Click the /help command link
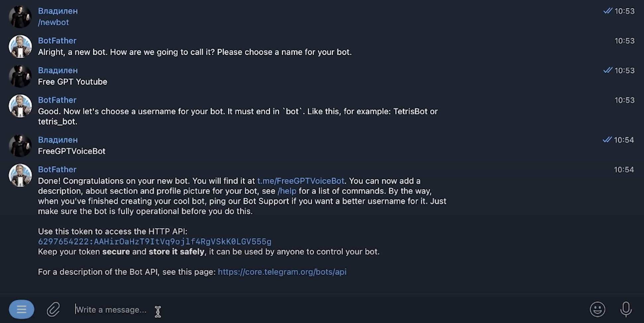 pyautogui.click(x=287, y=191)
